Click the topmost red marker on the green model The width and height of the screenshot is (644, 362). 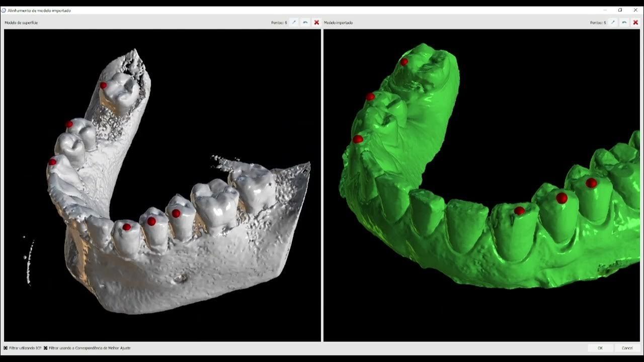tap(404, 62)
